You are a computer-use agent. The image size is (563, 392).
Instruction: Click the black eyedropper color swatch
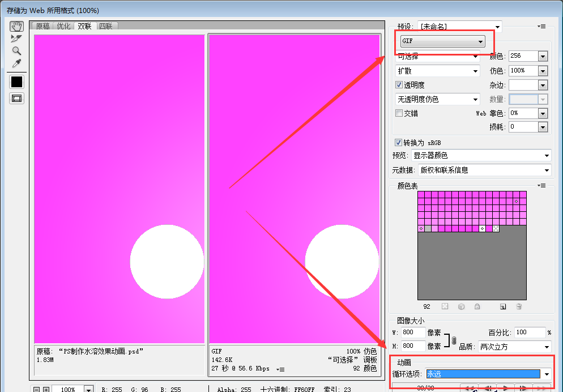coord(16,82)
